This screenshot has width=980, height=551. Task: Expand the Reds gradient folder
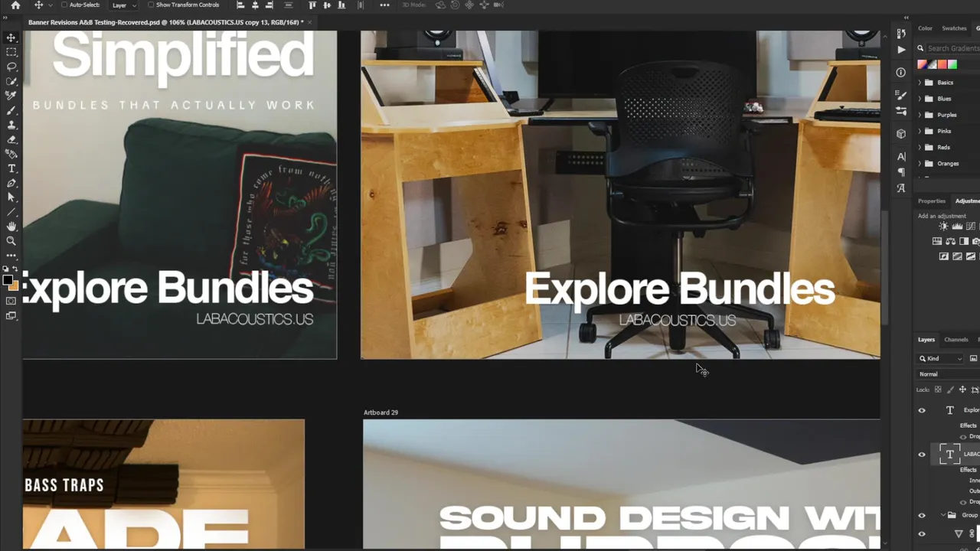click(x=920, y=147)
